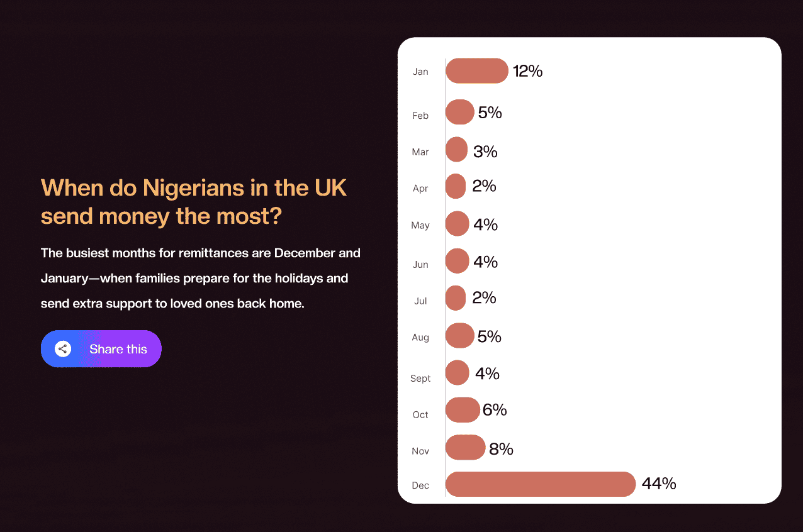Select the March 3% bar
803x532 pixels.
coord(456,150)
